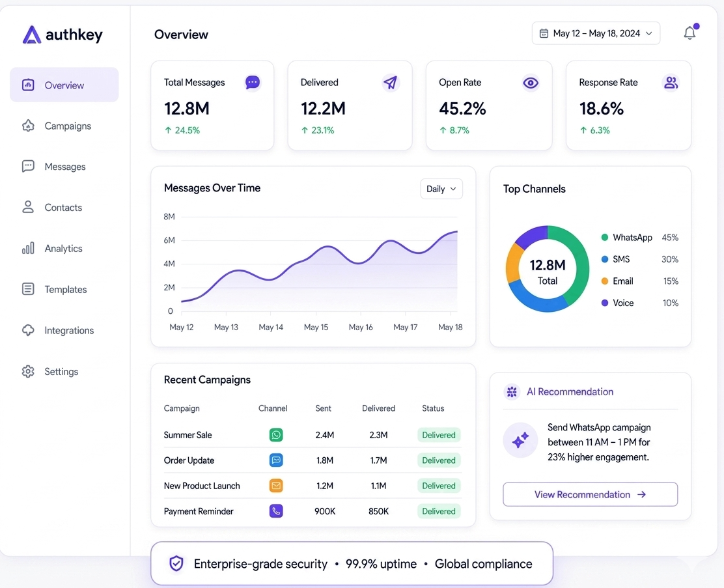Click Delivered status badge for Summer Sale
Viewport: 724px width, 588px height.
pos(439,434)
